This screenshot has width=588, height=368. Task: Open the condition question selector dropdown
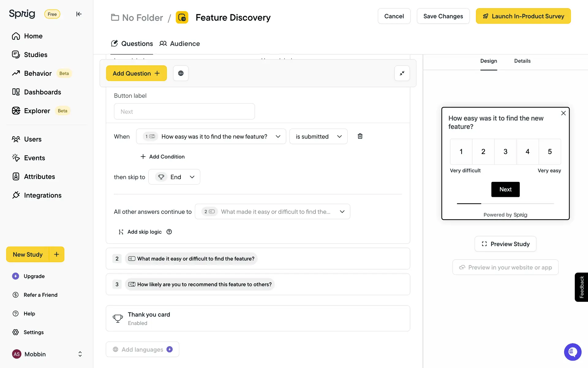click(211, 136)
